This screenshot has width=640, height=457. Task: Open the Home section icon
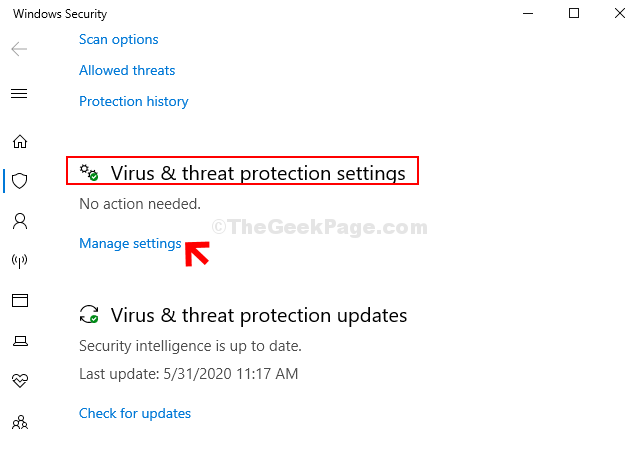(x=20, y=142)
